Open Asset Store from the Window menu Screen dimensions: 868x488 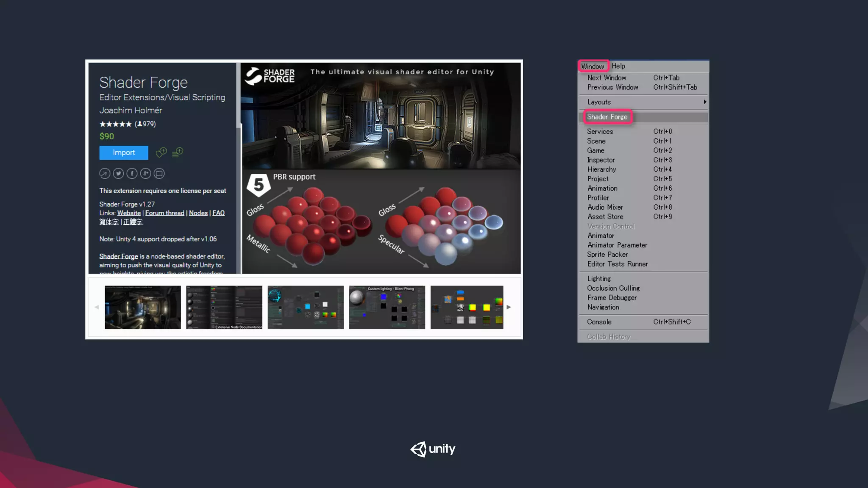(605, 217)
